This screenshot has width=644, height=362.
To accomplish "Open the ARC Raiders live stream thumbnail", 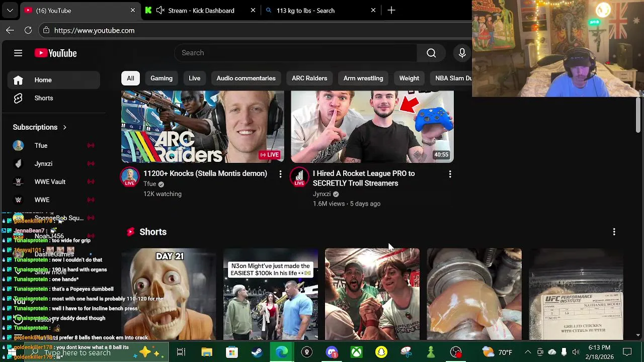I will pos(203,127).
